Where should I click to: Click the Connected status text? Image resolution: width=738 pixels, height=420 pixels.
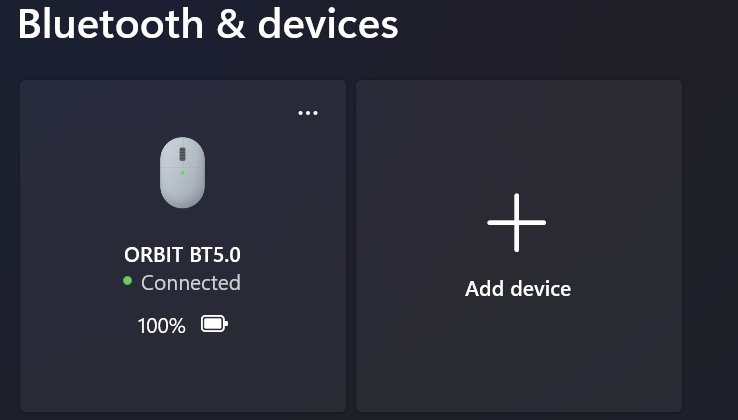(191, 283)
